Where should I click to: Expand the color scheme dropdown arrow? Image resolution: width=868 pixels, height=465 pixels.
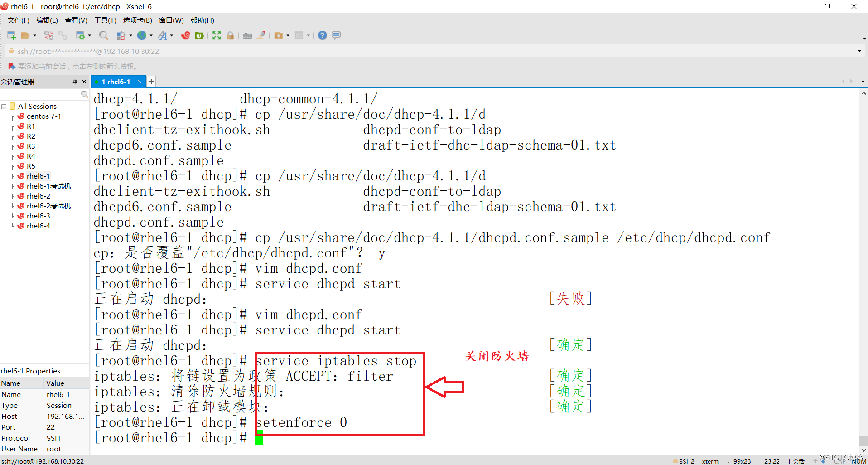(130, 36)
